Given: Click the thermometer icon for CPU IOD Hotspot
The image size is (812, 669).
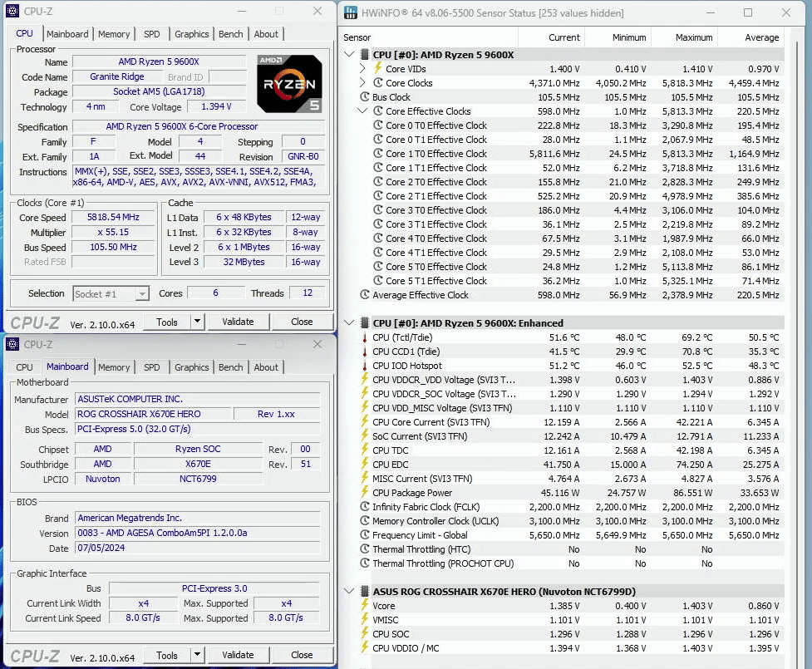Looking at the screenshot, I should (x=365, y=366).
